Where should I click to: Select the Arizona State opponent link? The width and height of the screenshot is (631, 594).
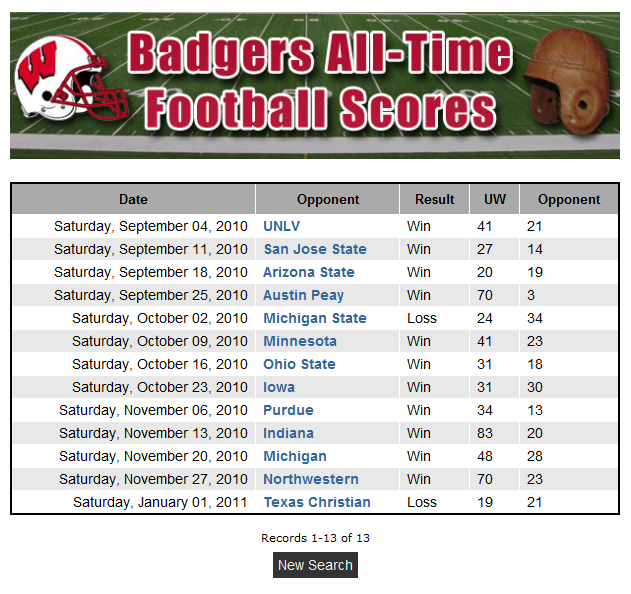309,272
